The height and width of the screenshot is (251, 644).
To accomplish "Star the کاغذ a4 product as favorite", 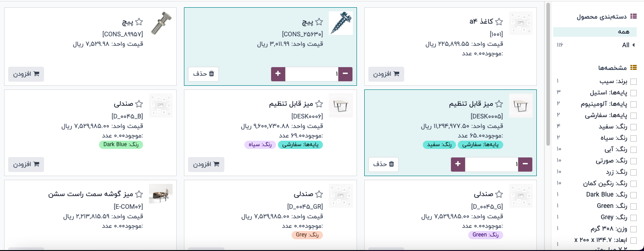I will (x=499, y=22).
